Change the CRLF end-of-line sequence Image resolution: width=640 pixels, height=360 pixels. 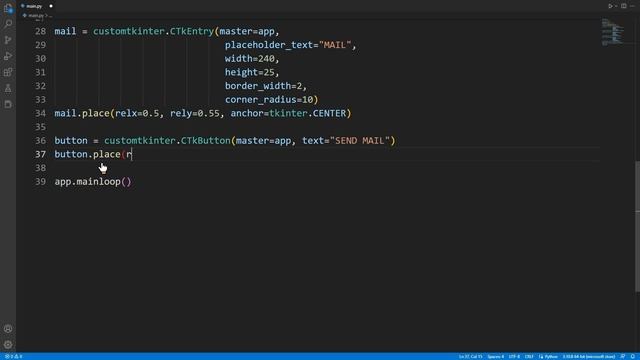(x=529, y=356)
